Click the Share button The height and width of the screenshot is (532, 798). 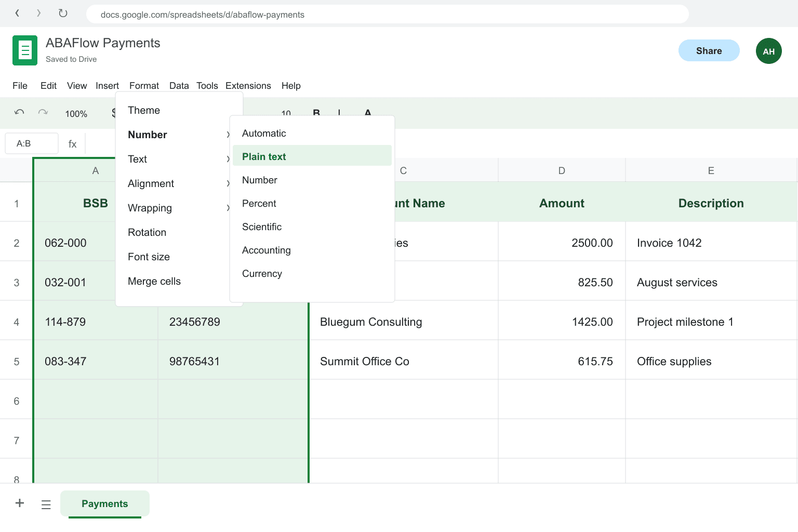click(709, 50)
